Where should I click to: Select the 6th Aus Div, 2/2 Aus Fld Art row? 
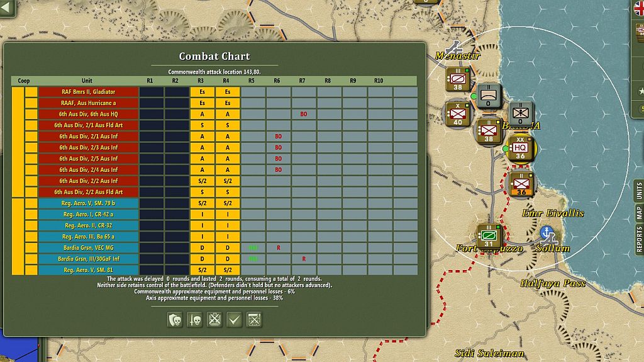pos(88,191)
